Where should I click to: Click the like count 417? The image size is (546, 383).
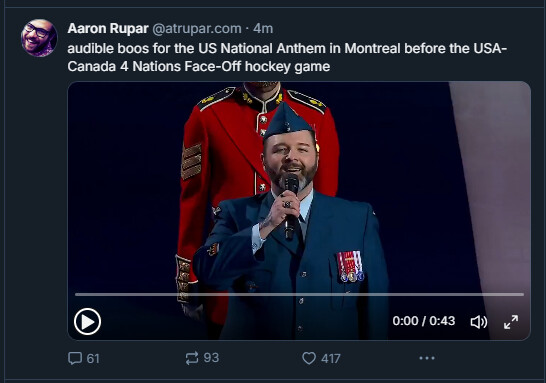coord(331,359)
